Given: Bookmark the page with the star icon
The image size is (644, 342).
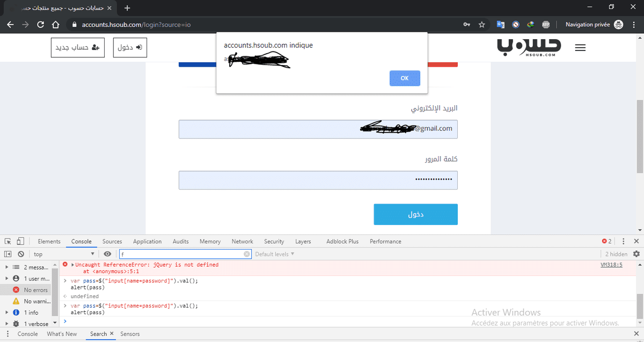Looking at the screenshot, I should click(x=482, y=25).
